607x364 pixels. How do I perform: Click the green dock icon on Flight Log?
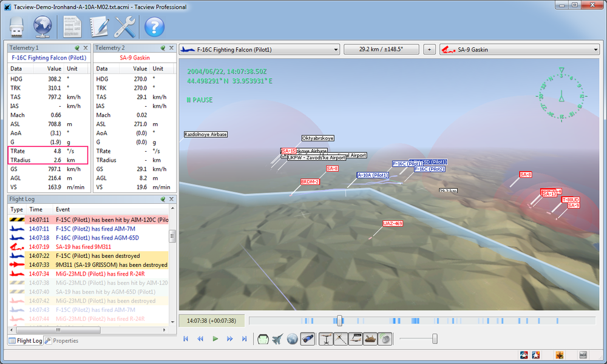tap(163, 199)
